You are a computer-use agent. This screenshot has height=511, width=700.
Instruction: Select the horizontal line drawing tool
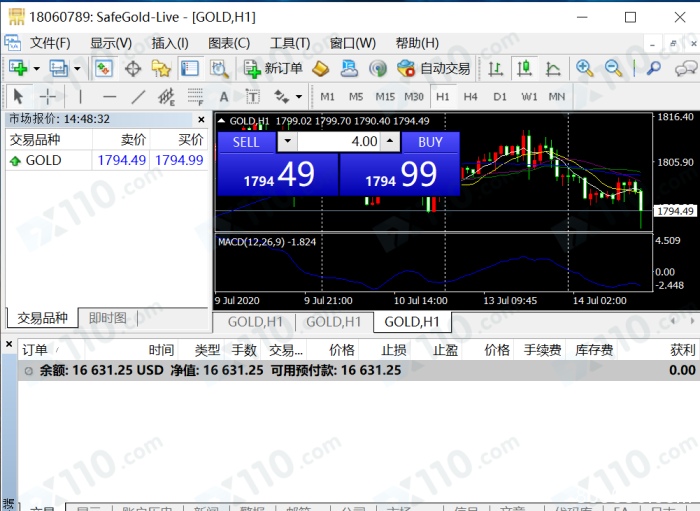[x=109, y=96]
